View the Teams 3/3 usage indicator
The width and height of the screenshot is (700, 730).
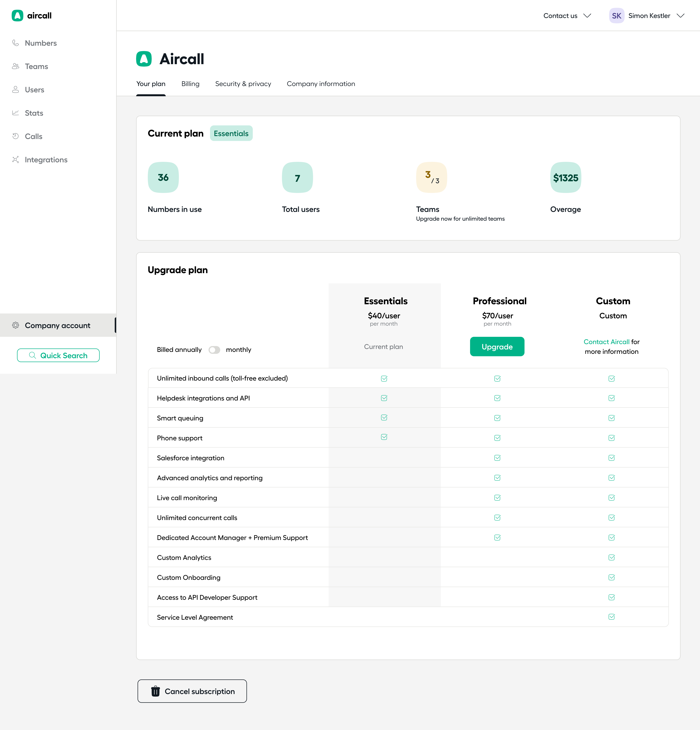(431, 177)
